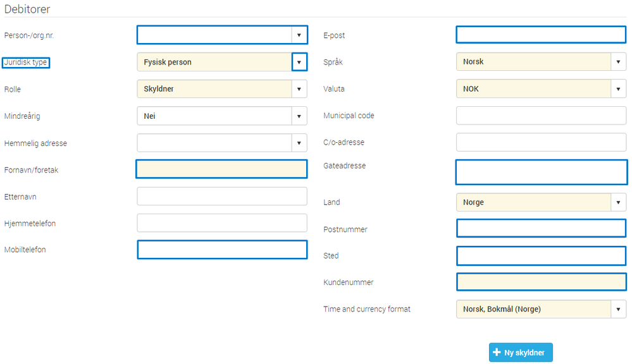Click the Hemmelig adresse label
This screenshot has width=632, height=364.
(35, 143)
